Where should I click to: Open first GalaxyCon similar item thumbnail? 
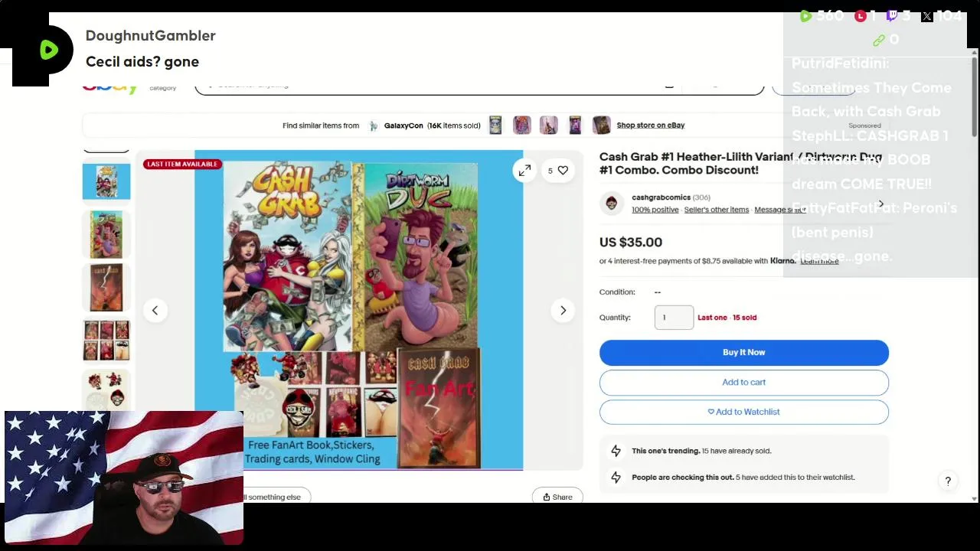pyautogui.click(x=495, y=125)
